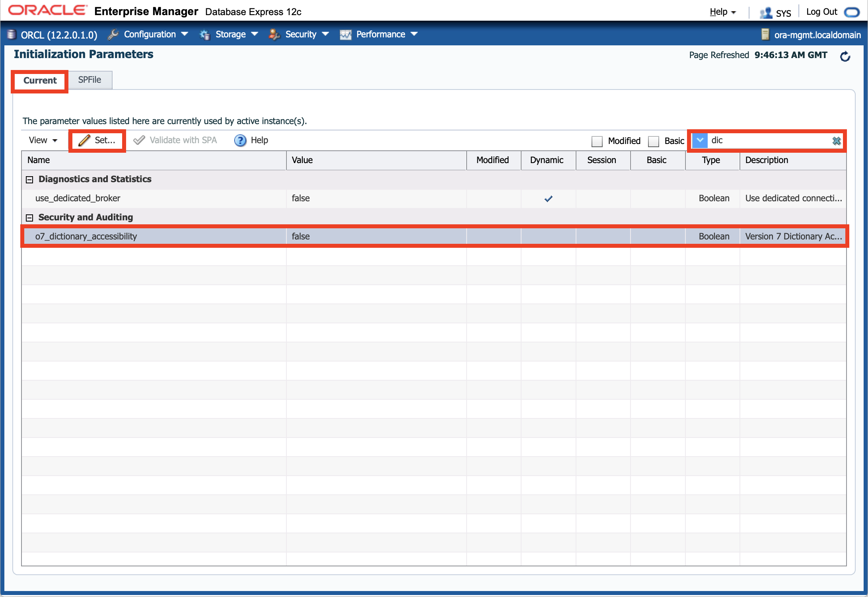Image resolution: width=868 pixels, height=597 pixels.
Task: Sort by the Session column header
Action: pos(603,160)
